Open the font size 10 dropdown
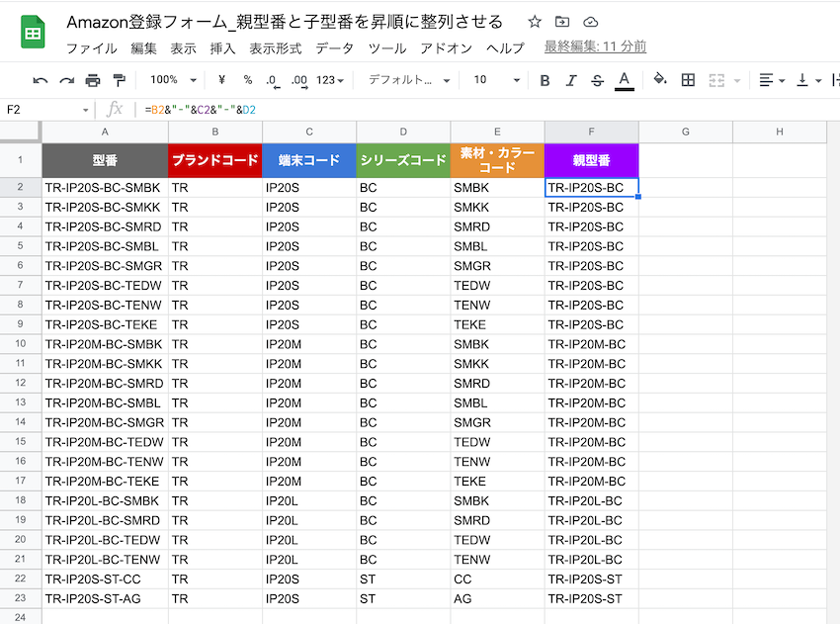 495,80
